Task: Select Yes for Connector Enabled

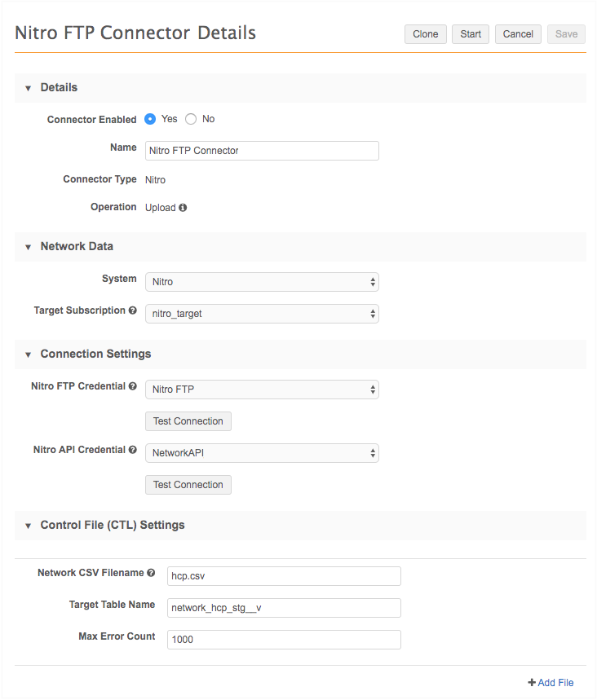Action: coord(150,119)
